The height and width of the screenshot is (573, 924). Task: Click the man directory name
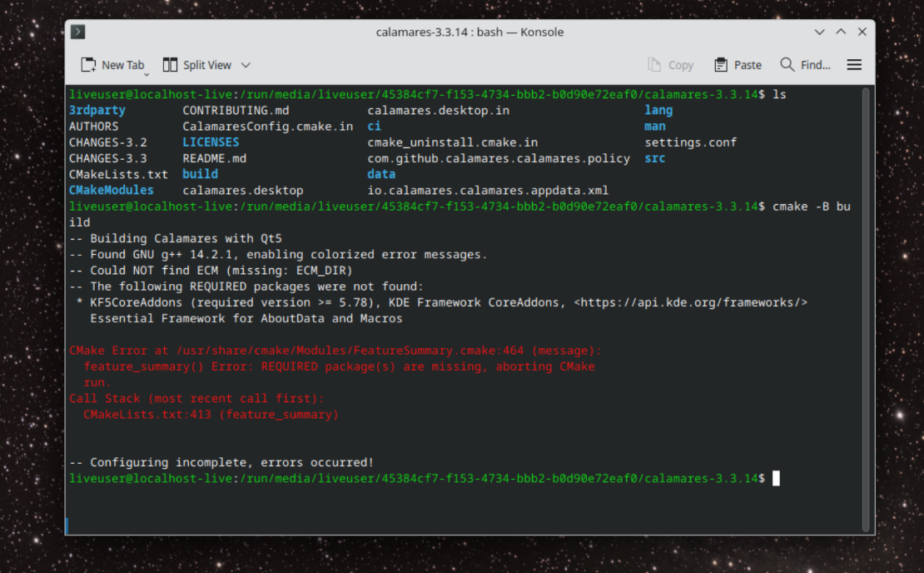pos(655,126)
